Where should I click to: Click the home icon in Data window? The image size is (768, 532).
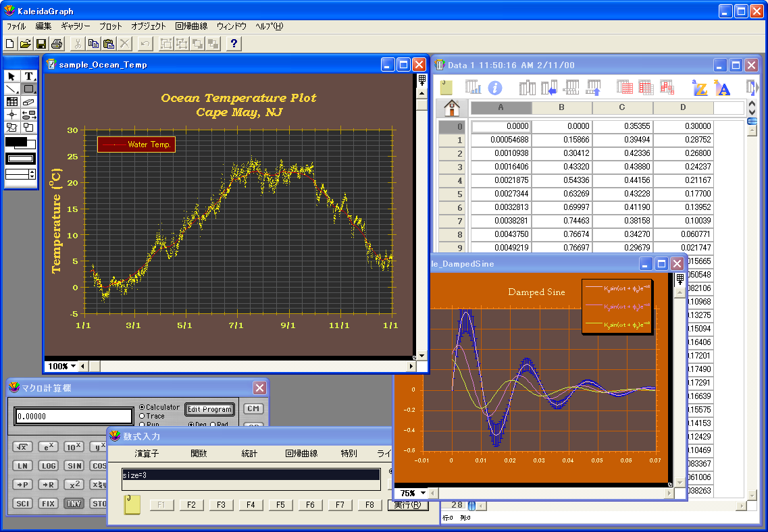click(x=452, y=107)
